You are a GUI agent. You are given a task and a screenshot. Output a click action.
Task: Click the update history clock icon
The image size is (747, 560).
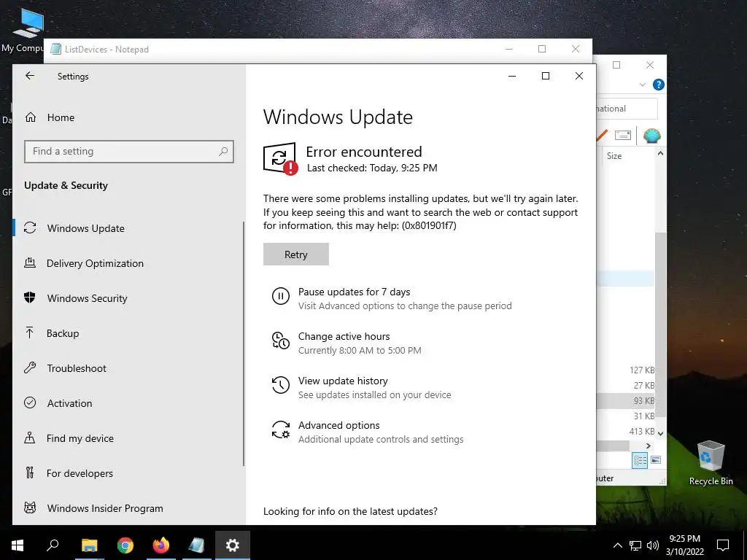pyautogui.click(x=281, y=385)
